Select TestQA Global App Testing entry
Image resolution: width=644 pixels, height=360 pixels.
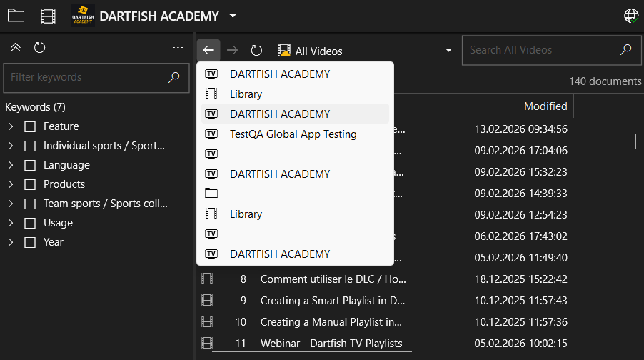coord(295,134)
